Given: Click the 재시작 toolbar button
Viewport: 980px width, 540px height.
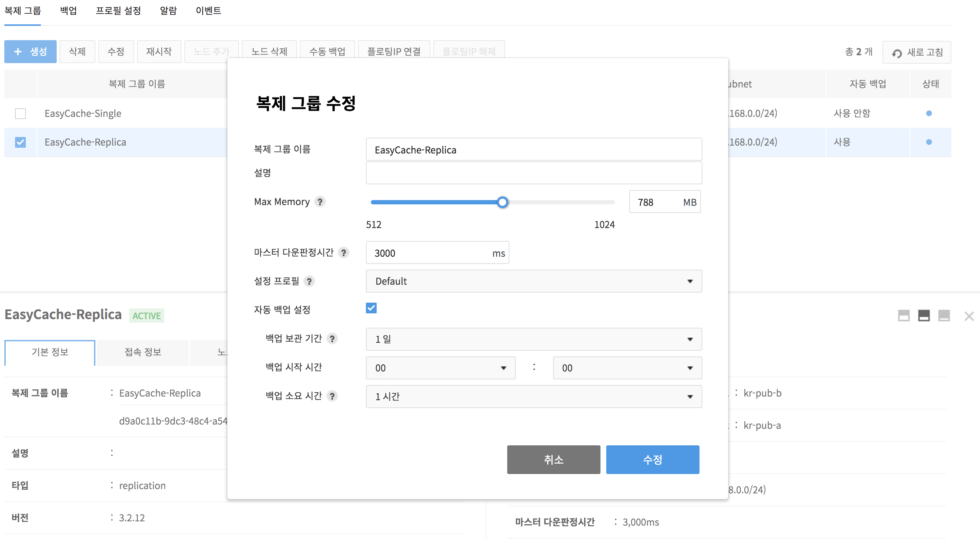Looking at the screenshot, I should pyautogui.click(x=159, y=51).
